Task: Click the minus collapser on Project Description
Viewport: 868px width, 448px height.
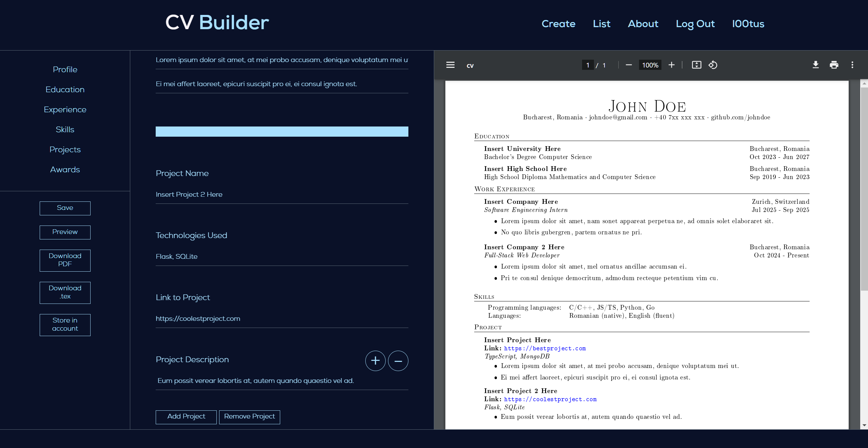Action: pyautogui.click(x=398, y=361)
